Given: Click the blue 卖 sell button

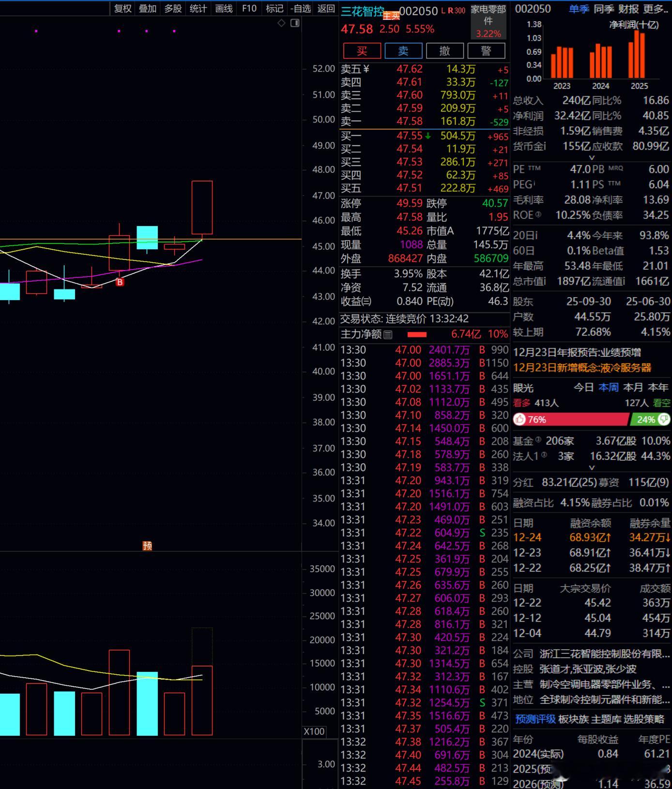Looking at the screenshot, I should pos(403,51).
